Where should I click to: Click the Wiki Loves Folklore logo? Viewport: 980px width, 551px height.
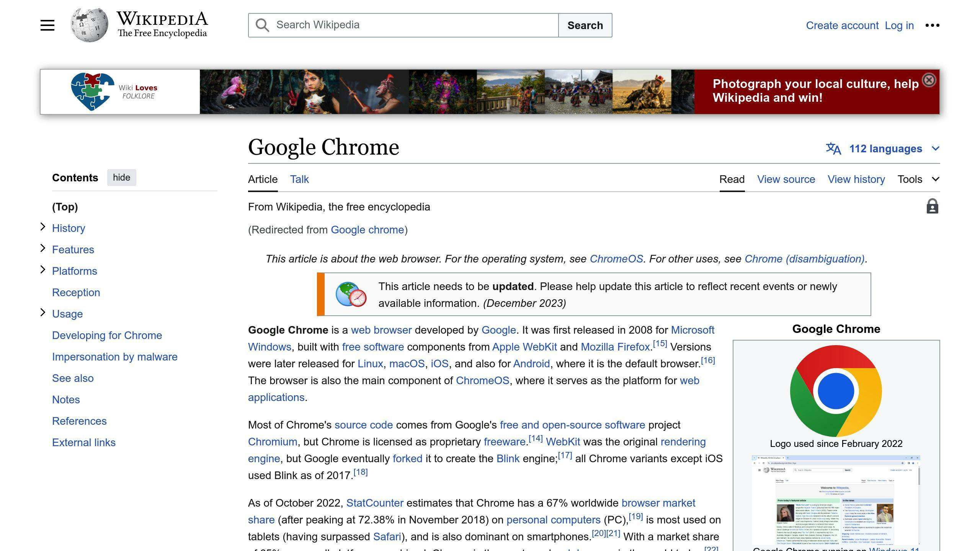click(x=92, y=91)
